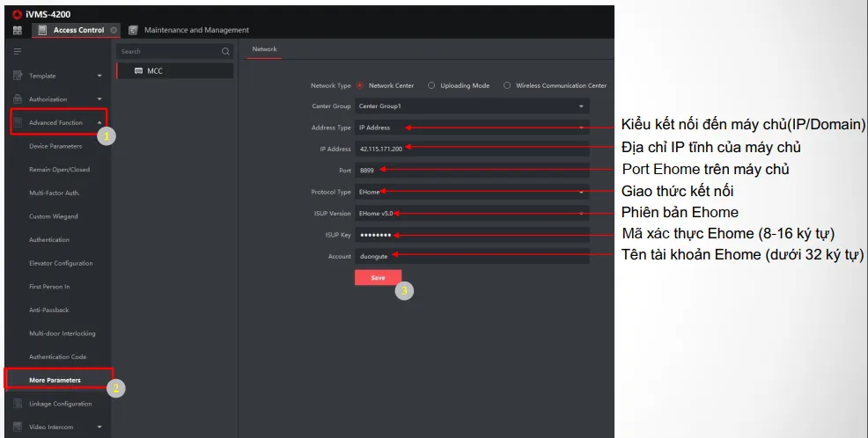The image size is (868, 438).
Task: Open the More Parameters menu item
Action: tap(55, 380)
